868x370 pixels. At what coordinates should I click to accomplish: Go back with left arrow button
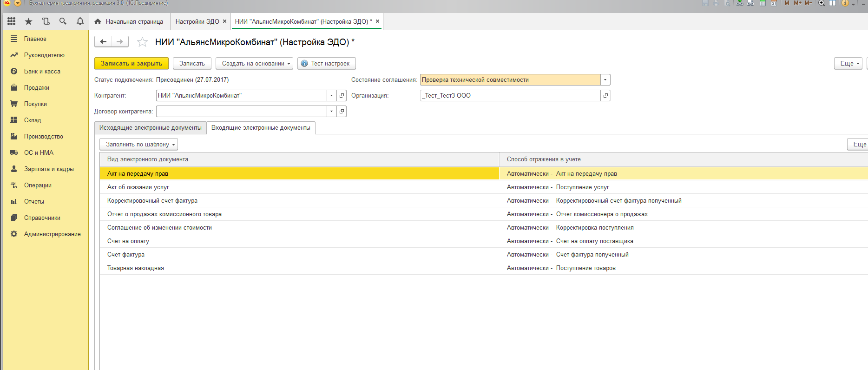pos(103,42)
